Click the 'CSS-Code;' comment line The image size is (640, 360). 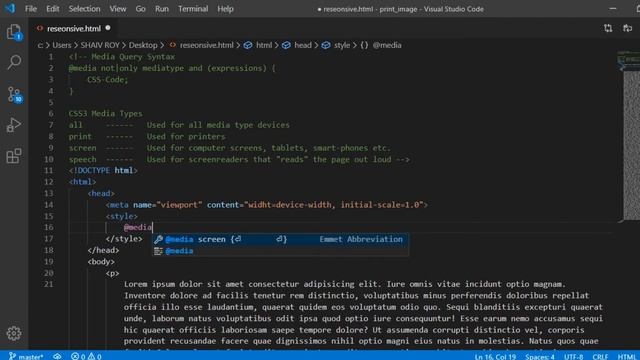(108, 80)
